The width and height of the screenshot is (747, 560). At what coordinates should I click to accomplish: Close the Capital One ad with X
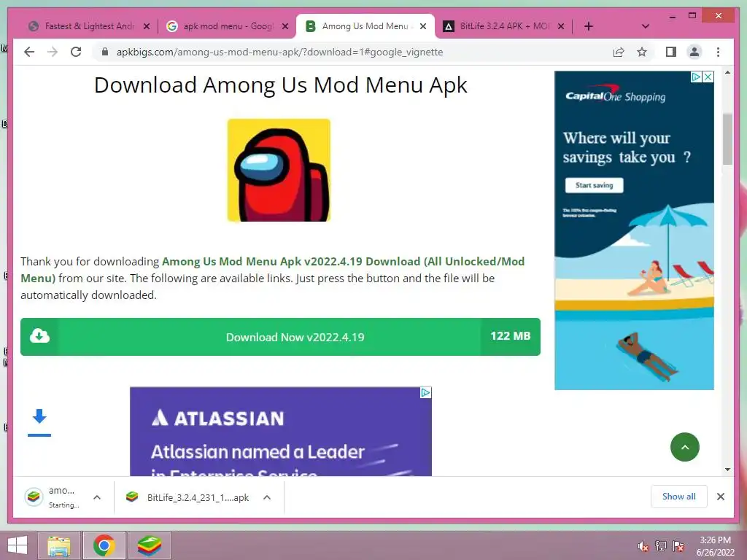pyautogui.click(x=708, y=77)
